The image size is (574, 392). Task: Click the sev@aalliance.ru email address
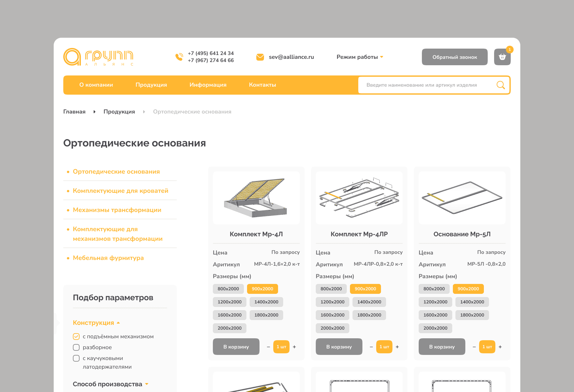291,57
